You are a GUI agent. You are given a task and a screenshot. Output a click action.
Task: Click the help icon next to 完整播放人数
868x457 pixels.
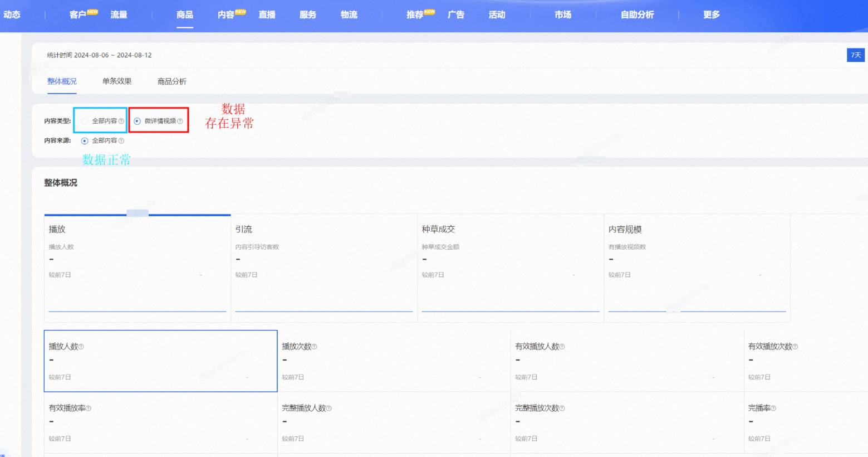click(x=329, y=409)
